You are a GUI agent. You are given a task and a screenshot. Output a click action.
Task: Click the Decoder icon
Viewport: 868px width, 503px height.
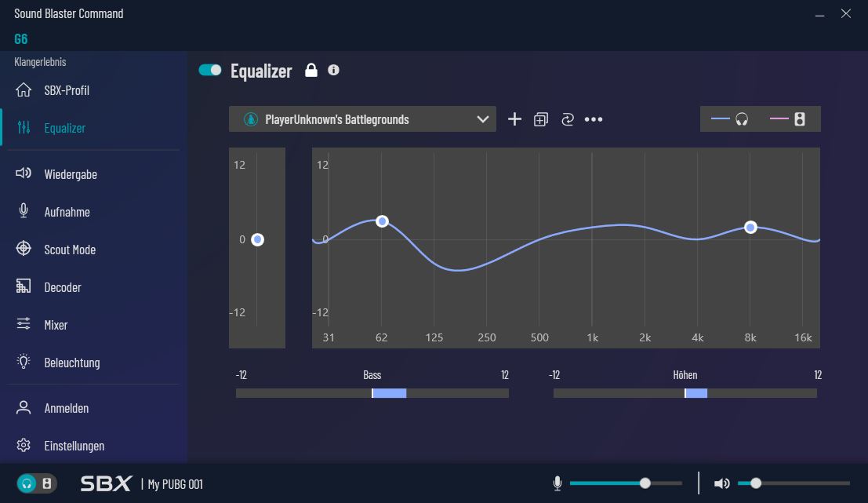coord(24,286)
